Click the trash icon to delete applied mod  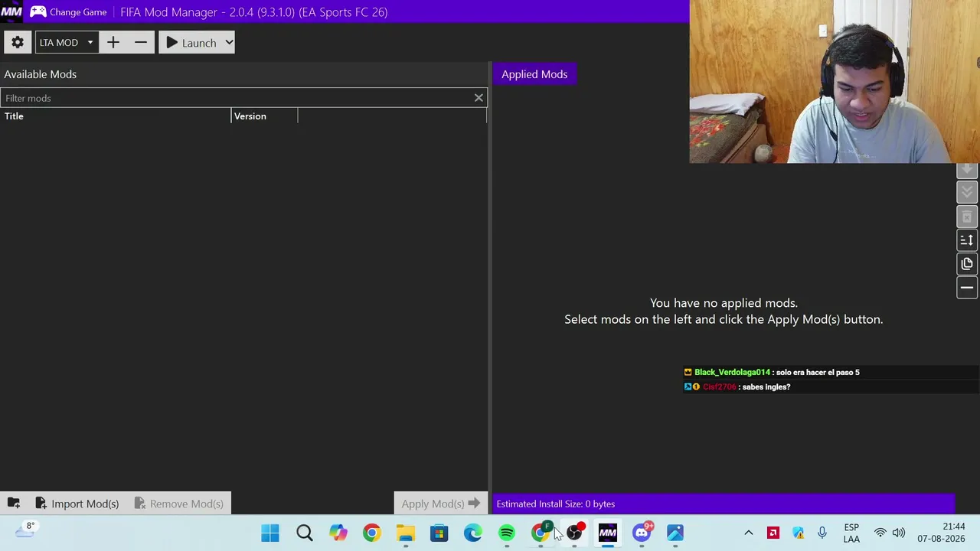tap(967, 217)
